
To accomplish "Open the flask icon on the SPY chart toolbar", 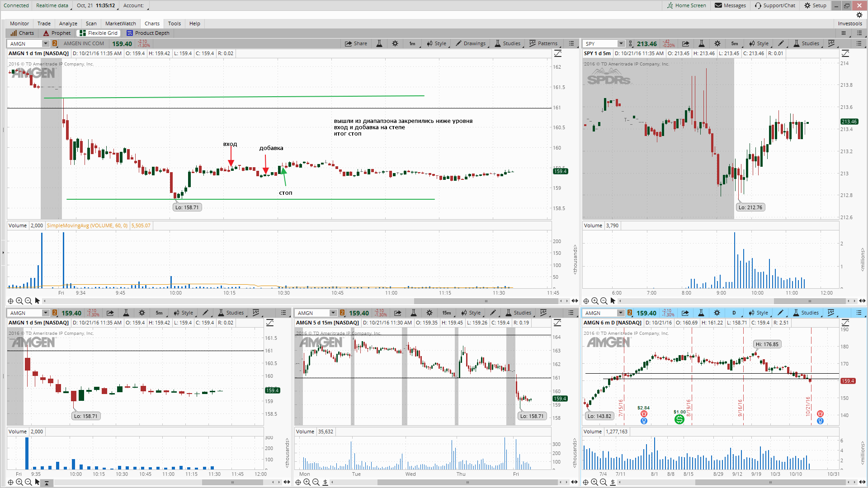I will pos(702,44).
